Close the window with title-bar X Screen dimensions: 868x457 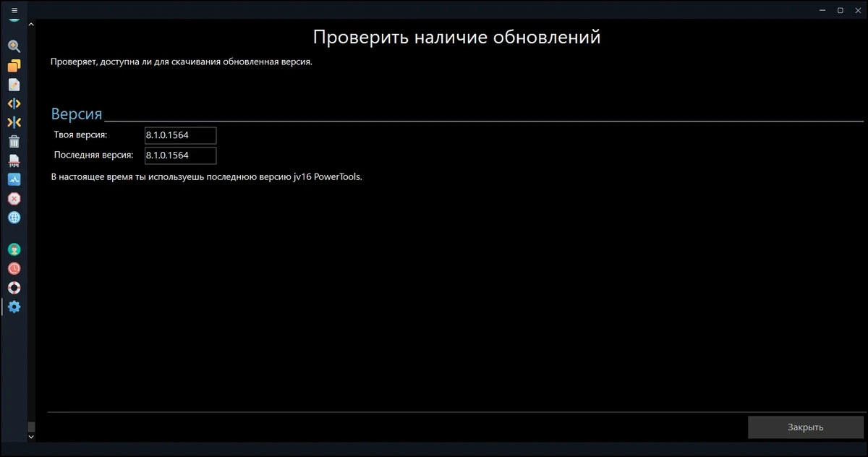click(859, 10)
